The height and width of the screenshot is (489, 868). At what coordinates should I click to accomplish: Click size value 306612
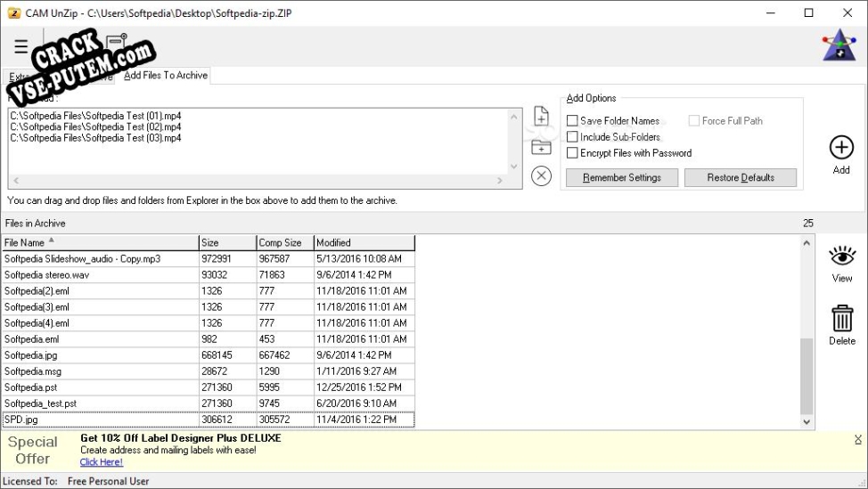point(217,420)
